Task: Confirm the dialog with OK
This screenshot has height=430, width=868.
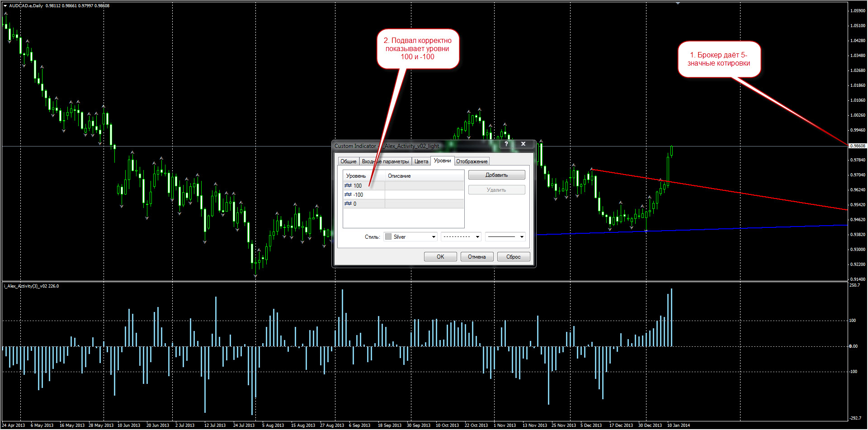Action: point(440,257)
